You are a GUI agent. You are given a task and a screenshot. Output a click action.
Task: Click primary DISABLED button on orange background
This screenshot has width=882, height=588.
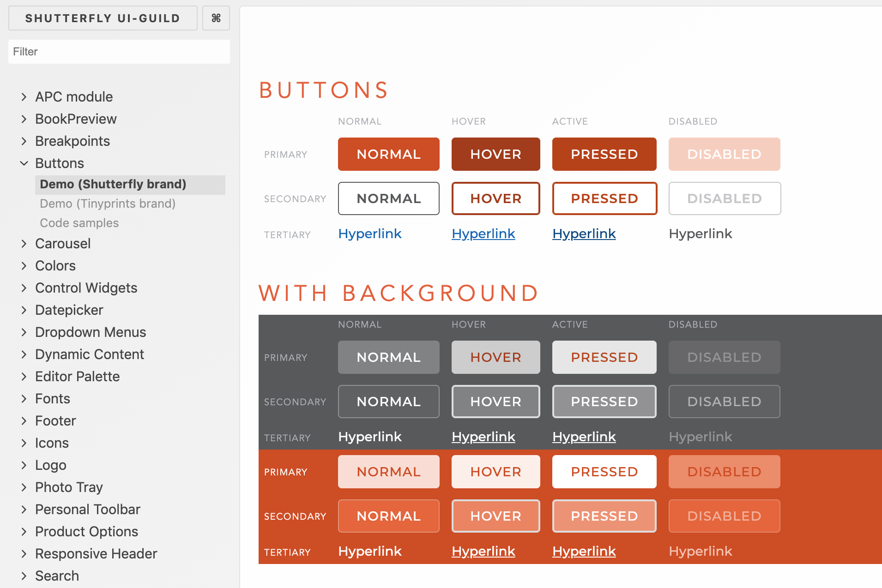click(725, 472)
